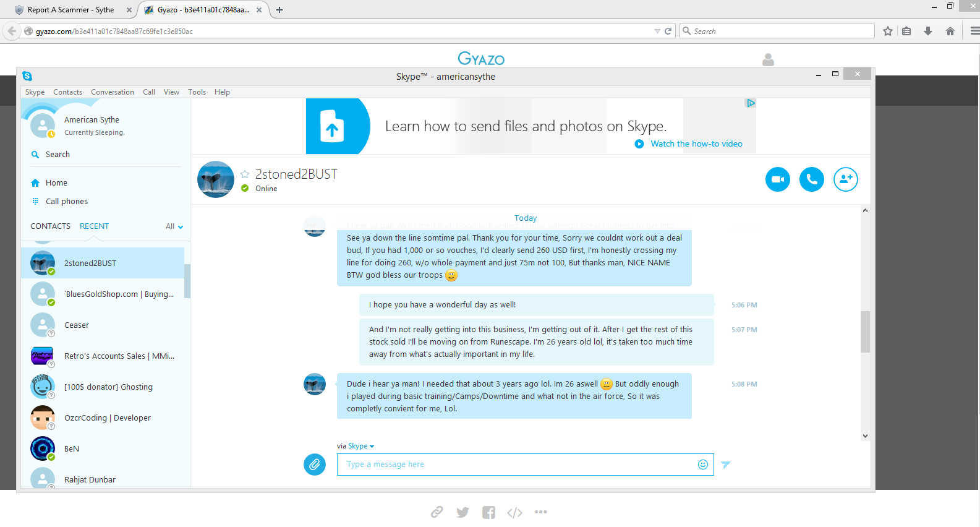Open the Ceaser conversation

(x=103, y=325)
